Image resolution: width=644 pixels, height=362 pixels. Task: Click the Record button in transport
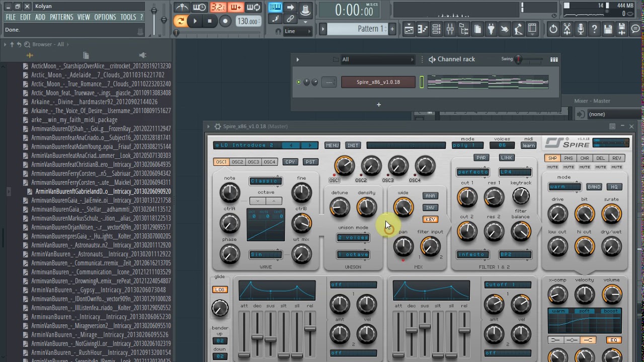[x=225, y=21]
